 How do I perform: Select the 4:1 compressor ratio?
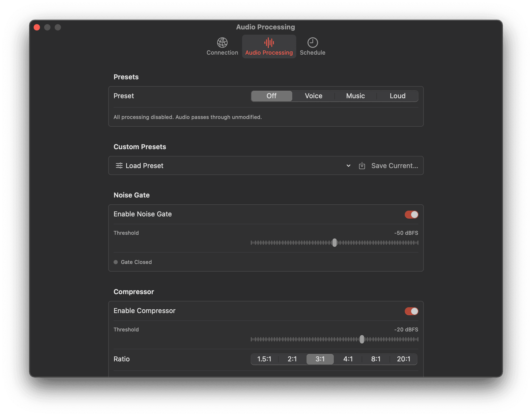click(x=348, y=359)
